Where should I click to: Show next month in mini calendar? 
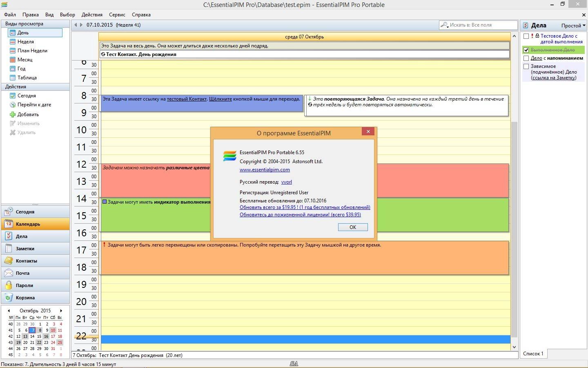click(x=61, y=311)
